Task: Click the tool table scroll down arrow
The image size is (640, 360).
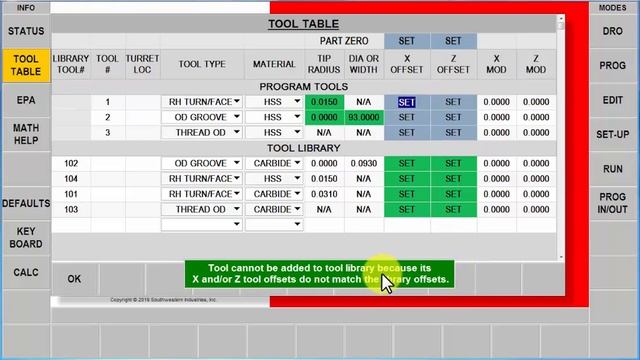Action: click(x=561, y=257)
